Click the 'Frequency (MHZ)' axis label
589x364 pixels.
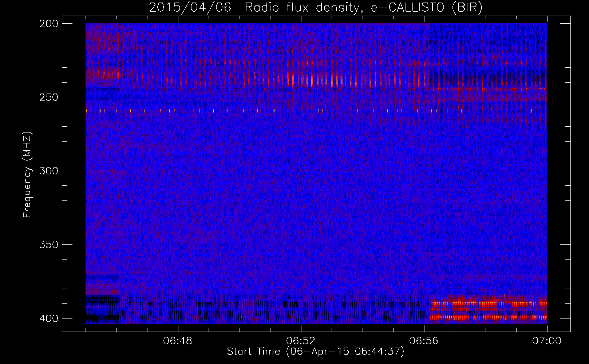(x=27, y=174)
